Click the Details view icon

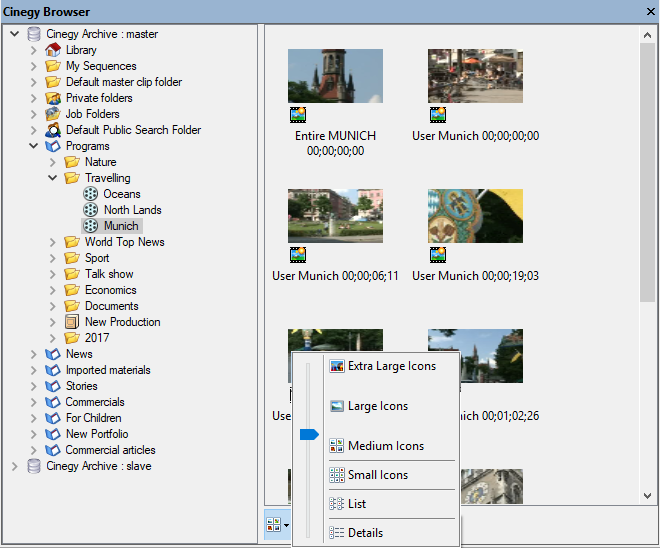(336, 533)
